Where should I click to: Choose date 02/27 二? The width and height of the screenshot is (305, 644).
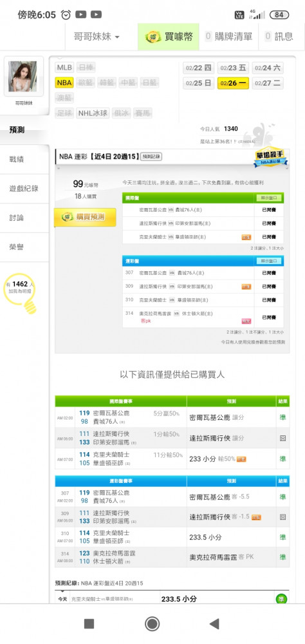tap(268, 83)
